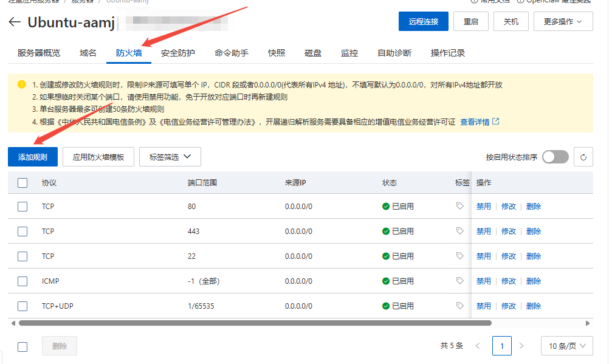The image size is (612, 364).
Task: Tick the checkbox for TCP+UDP 1/65535 rule
Action: [x=22, y=306]
